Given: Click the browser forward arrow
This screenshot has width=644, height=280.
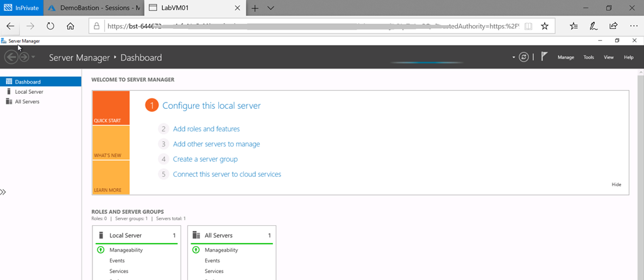Looking at the screenshot, I should point(30,26).
